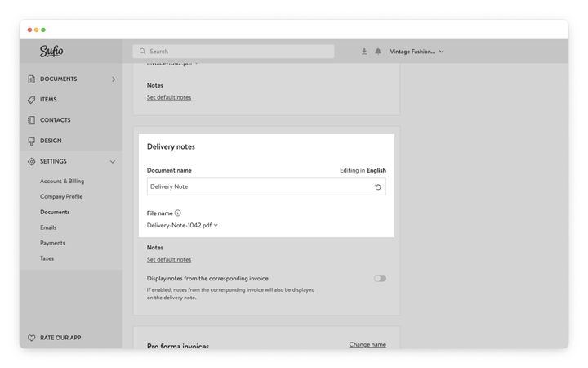Screen dimensions: 588x368
Task: Reset Delivery Note document name with undo icon
Action: tap(378, 186)
